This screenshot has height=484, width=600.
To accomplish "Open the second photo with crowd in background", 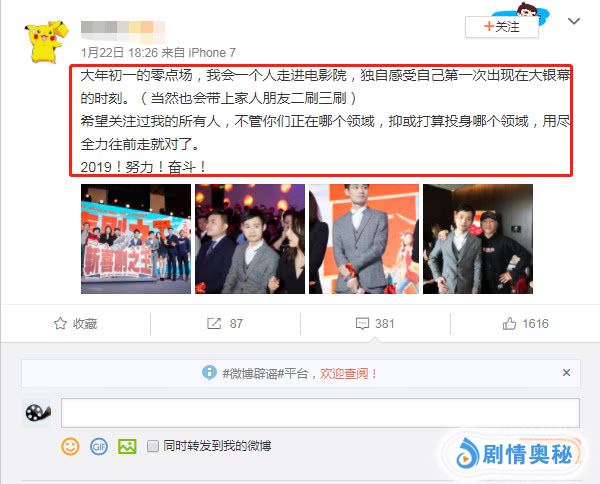I will coord(250,239).
